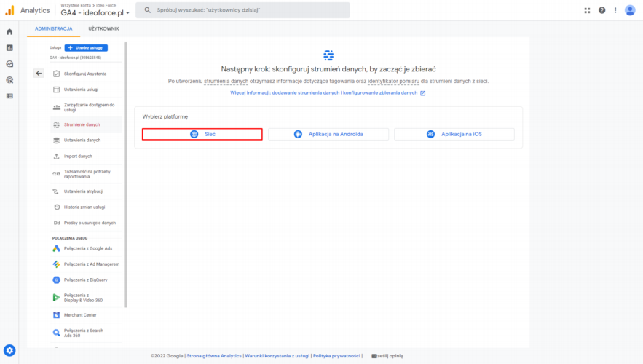Choose the Aplikacja na iOS platform
Image resolution: width=643 pixels, height=364 pixels.
pyautogui.click(x=454, y=134)
